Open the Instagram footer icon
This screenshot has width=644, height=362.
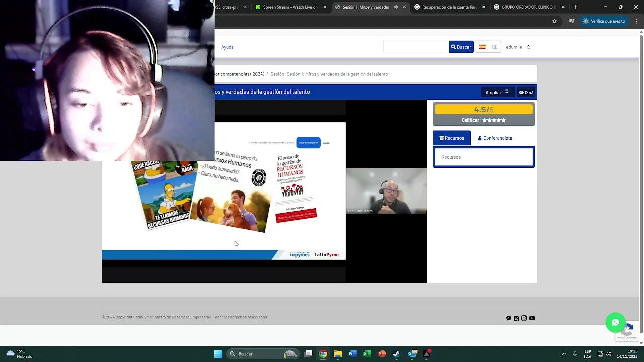point(524,318)
